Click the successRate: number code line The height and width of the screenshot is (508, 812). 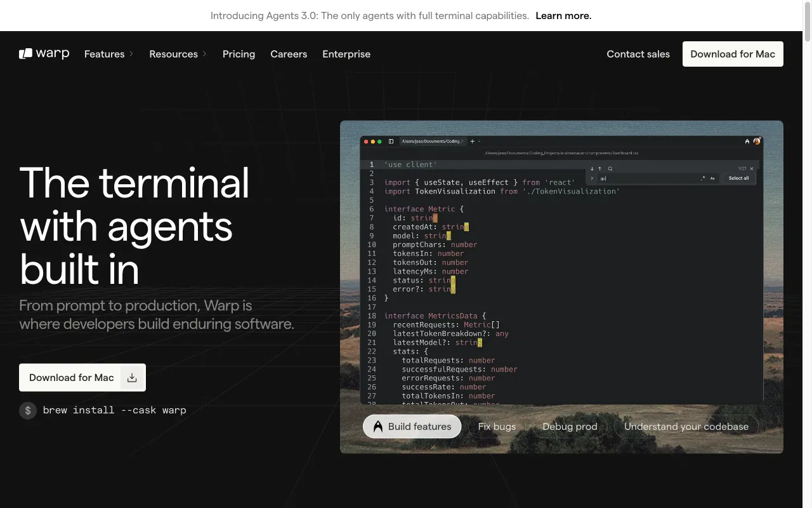(443, 387)
